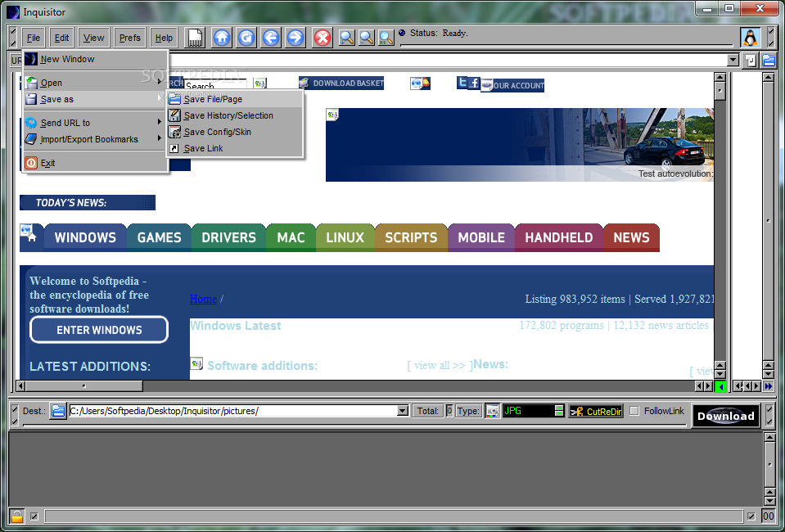The image size is (785, 532).
Task: Open the Help menu
Action: point(164,38)
